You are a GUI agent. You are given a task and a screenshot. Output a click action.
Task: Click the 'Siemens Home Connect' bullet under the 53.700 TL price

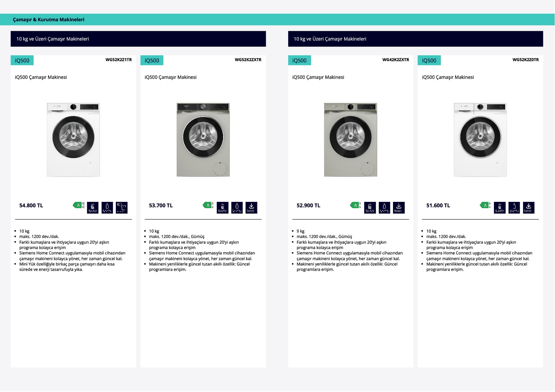click(202, 256)
